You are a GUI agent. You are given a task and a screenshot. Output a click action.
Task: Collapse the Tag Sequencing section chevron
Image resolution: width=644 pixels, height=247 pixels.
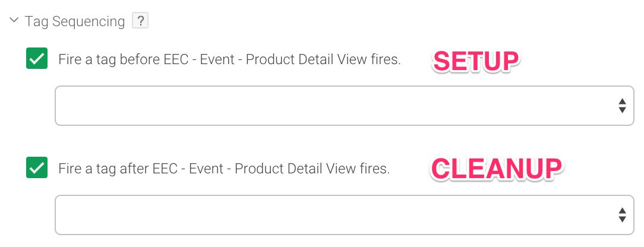[14, 20]
